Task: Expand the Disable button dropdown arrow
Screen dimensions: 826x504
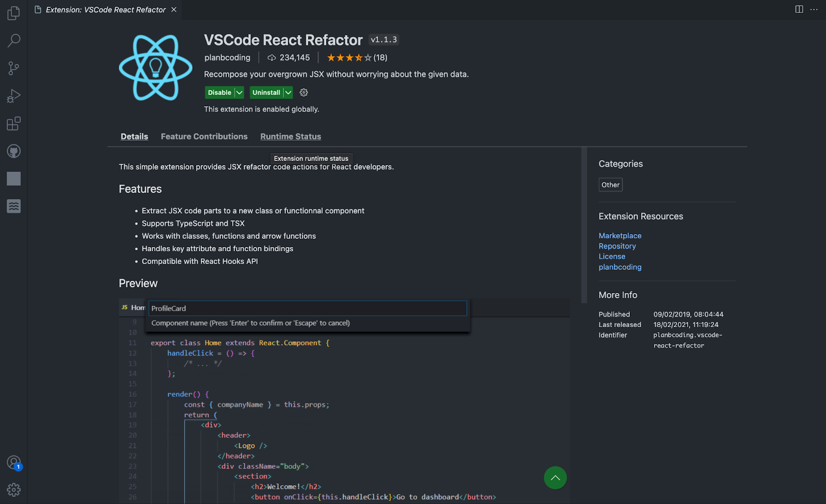Action: tap(239, 93)
